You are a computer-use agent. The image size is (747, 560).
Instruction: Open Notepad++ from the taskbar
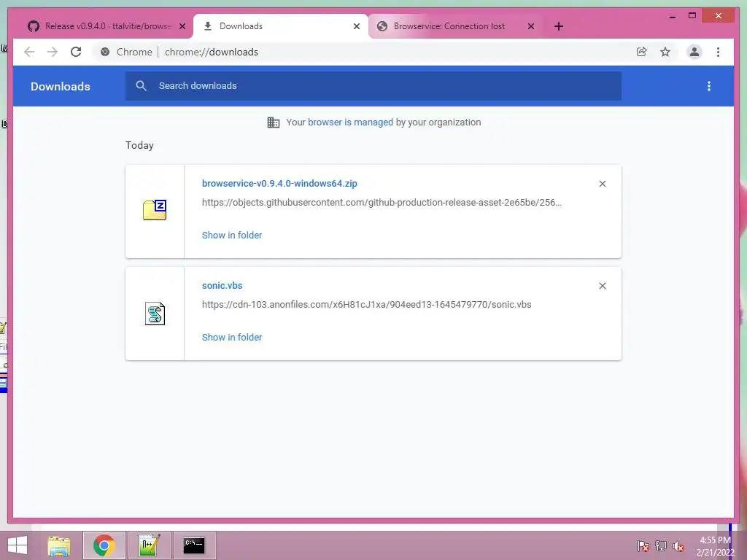(149, 545)
